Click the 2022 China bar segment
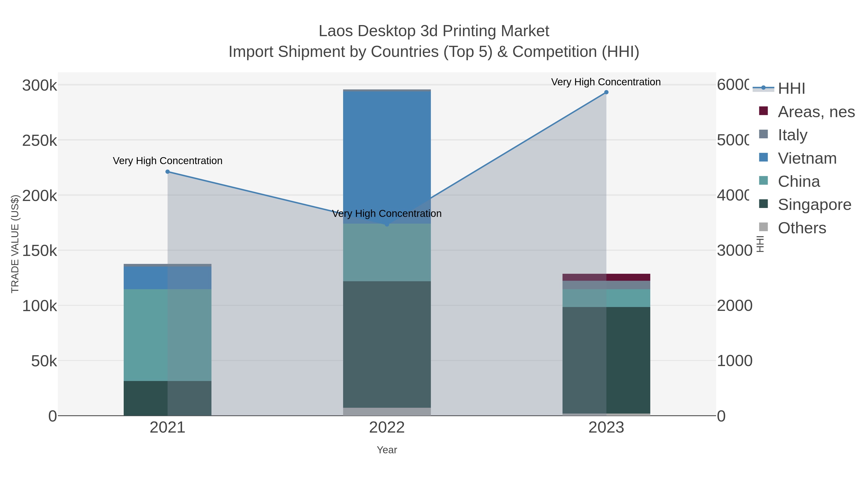This screenshot has width=868, height=488. (387, 253)
